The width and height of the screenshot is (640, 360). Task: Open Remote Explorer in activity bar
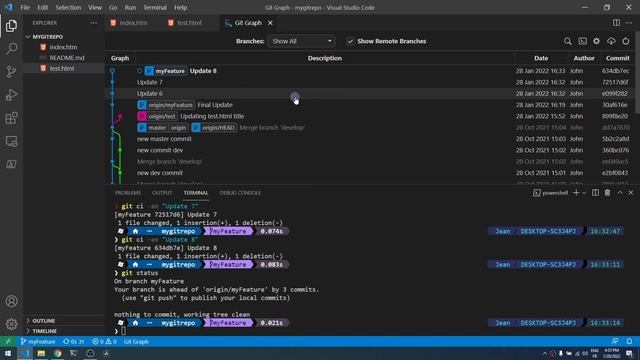tap(11, 141)
